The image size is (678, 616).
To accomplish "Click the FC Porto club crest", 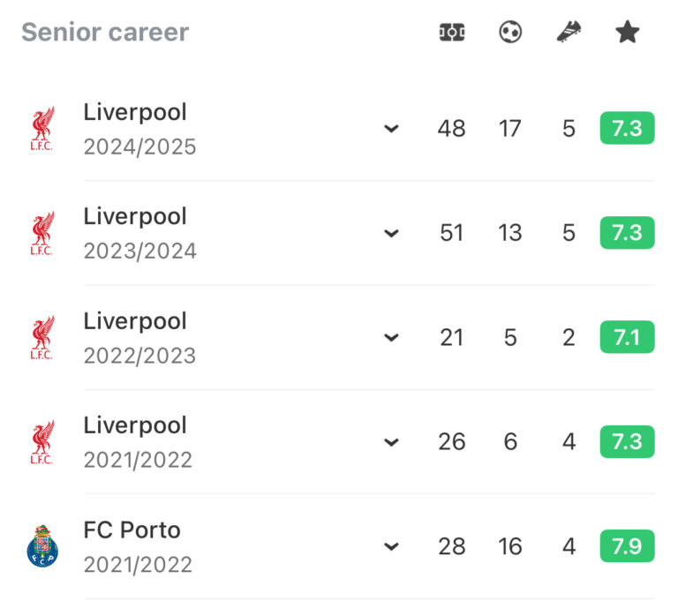I will pos(41,546).
